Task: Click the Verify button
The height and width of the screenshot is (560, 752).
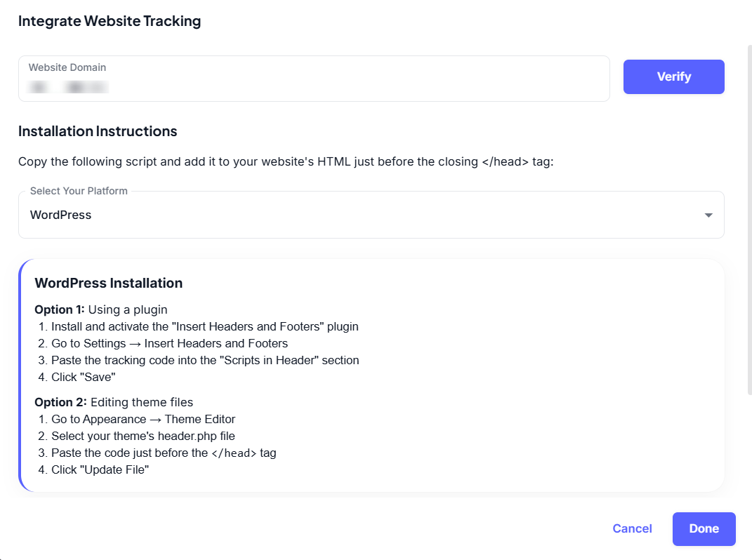Action: pos(673,76)
